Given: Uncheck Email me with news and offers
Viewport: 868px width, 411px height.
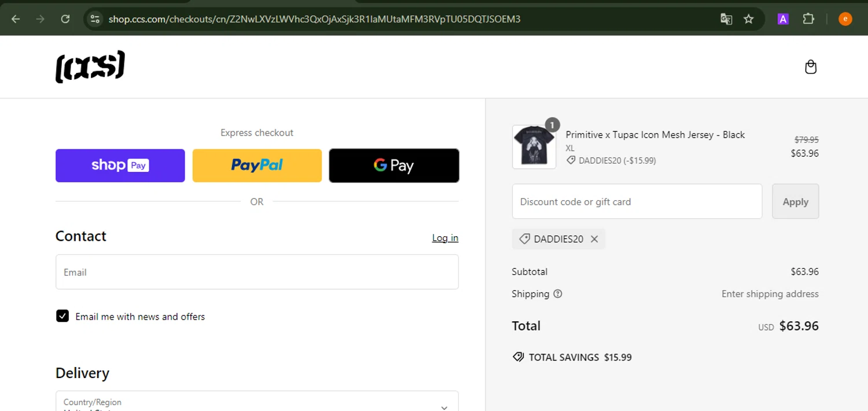Looking at the screenshot, I should point(62,316).
